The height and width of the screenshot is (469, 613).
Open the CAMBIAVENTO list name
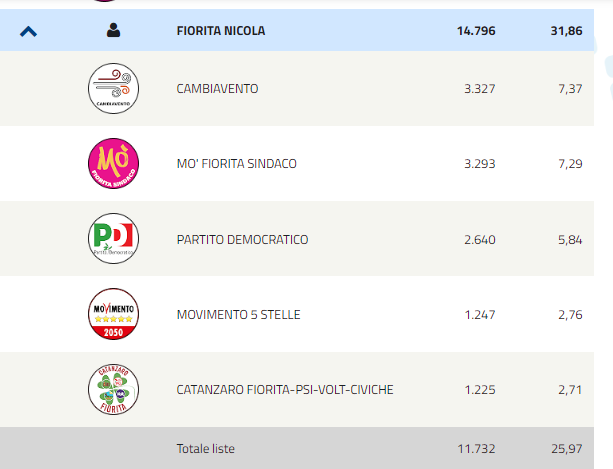pyautogui.click(x=217, y=89)
